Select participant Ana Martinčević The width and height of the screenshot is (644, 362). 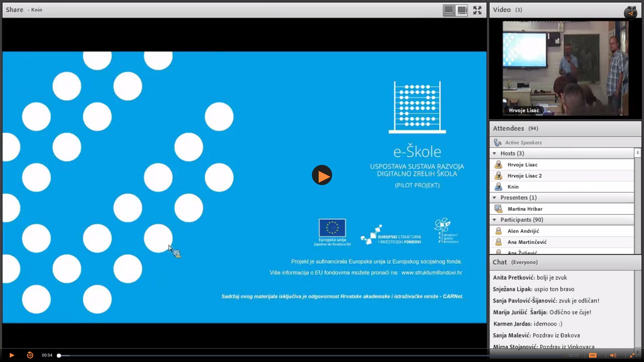562,242
